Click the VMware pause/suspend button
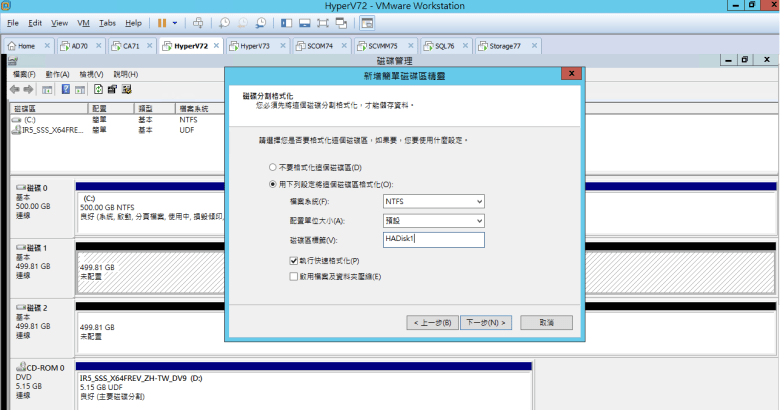The width and height of the screenshot is (780, 410). pos(162,22)
